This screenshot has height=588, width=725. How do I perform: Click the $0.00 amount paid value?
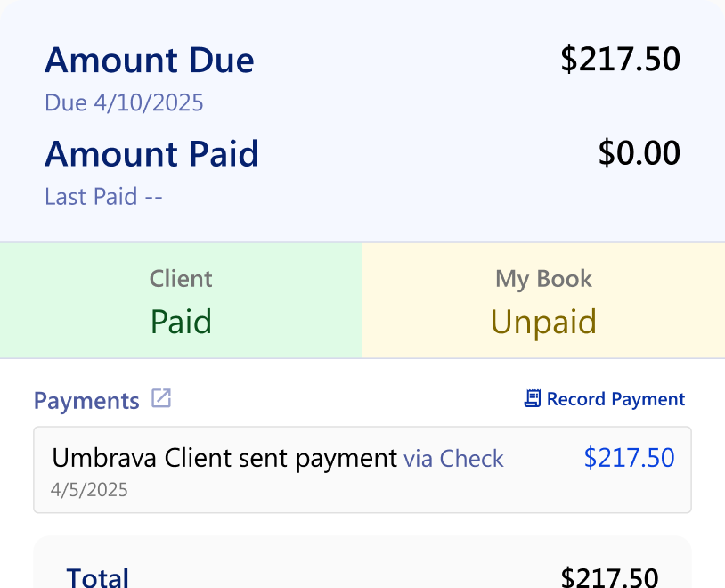tap(639, 153)
